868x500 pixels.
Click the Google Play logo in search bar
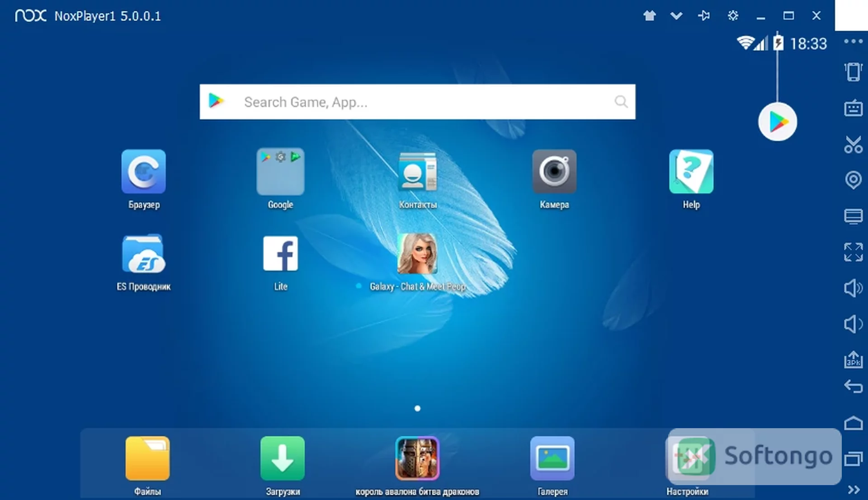[x=216, y=101]
